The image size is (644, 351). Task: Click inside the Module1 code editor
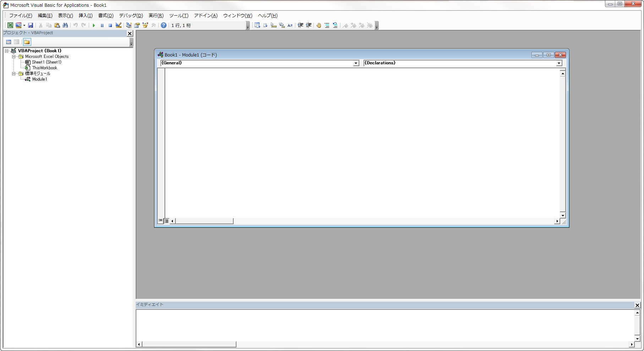point(362,143)
